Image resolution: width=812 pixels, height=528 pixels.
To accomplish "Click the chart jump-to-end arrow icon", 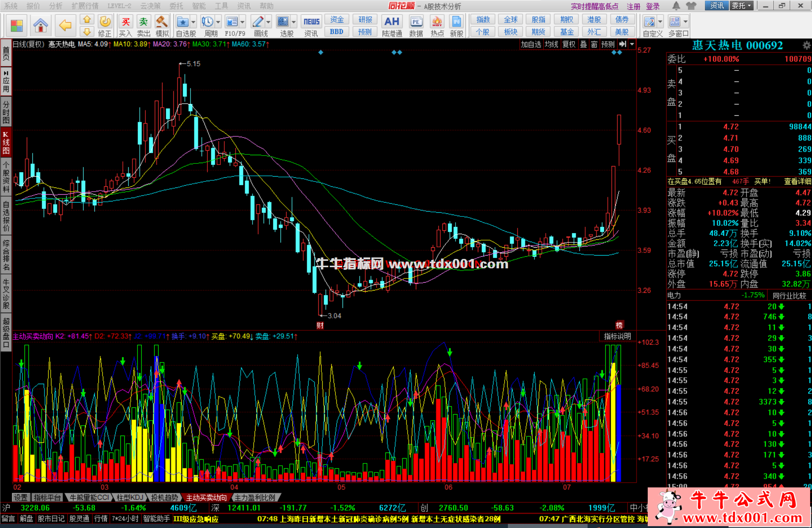I will point(623,44).
